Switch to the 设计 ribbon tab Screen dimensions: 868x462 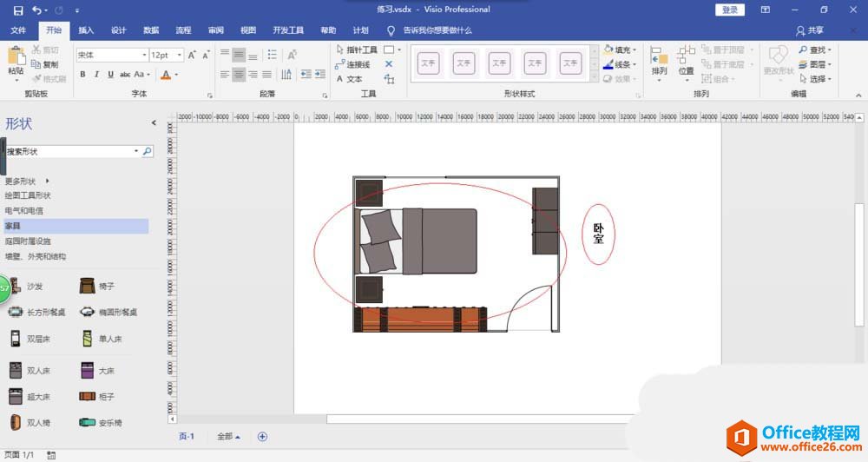(119, 30)
